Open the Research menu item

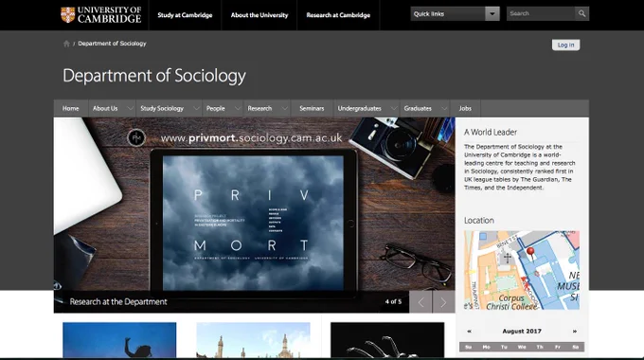tap(259, 109)
